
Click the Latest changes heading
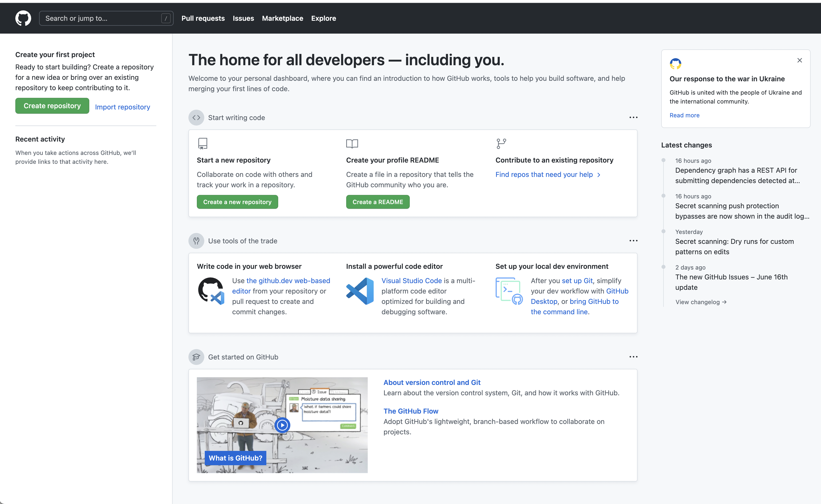point(686,145)
